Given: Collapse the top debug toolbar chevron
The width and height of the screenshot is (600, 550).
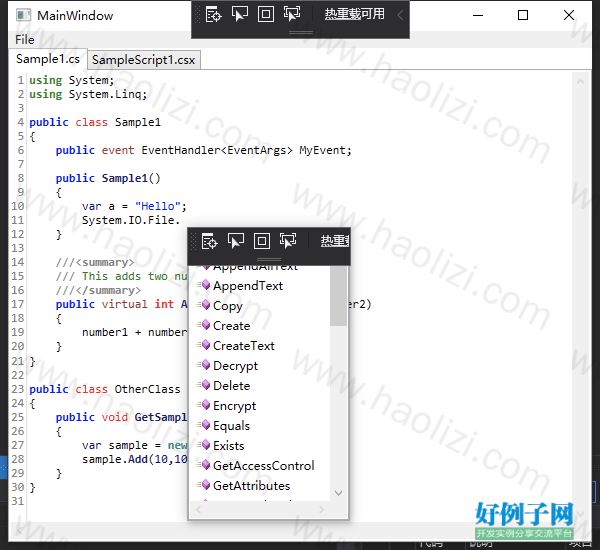Looking at the screenshot, I should (400, 15).
